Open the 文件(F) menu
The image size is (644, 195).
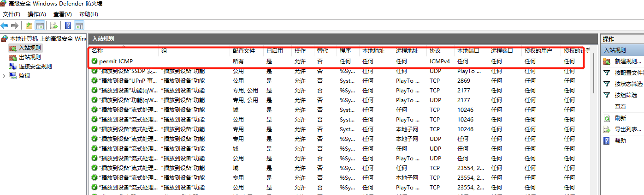pyautogui.click(x=12, y=14)
